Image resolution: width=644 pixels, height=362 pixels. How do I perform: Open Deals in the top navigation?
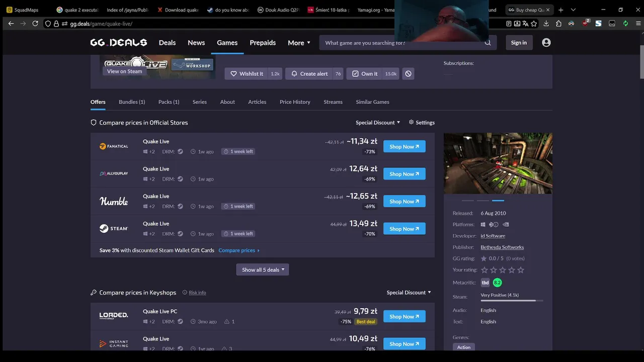[x=167, y=43]
